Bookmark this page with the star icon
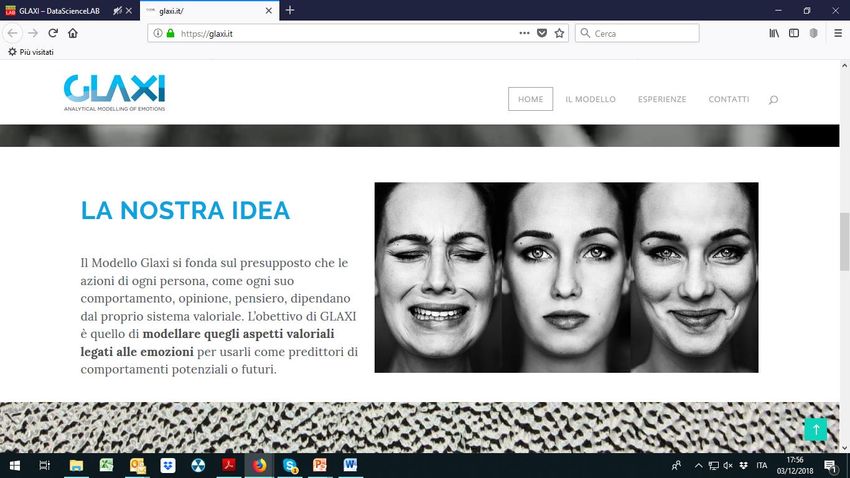The width and height of the screenshot is (850, 478). [559, 33]
